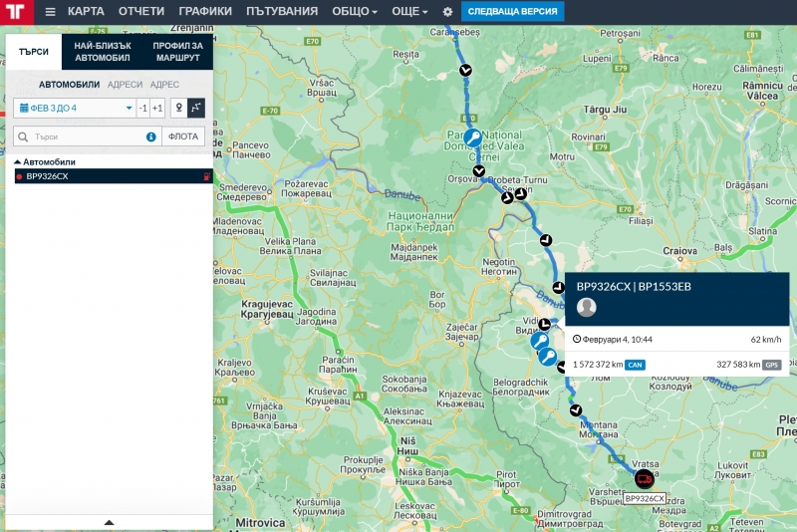Viewport: 797px width, 532px height.
Task: Open the КАРТА menu
Action: point(86,11)
